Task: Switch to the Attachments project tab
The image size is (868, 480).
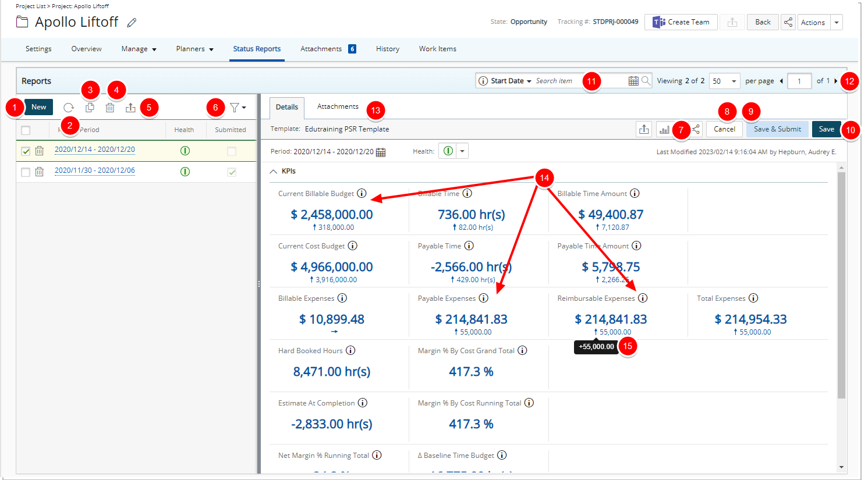Action: click(328, 49)
